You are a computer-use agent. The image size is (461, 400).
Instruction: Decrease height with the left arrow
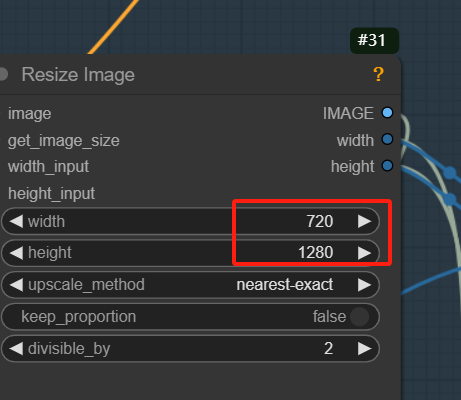pos(16,253)
